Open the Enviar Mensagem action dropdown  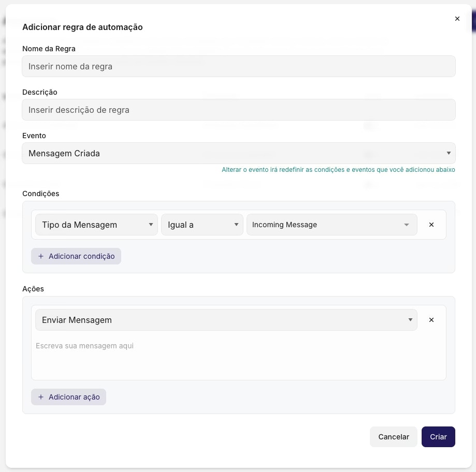click(226, 320)
